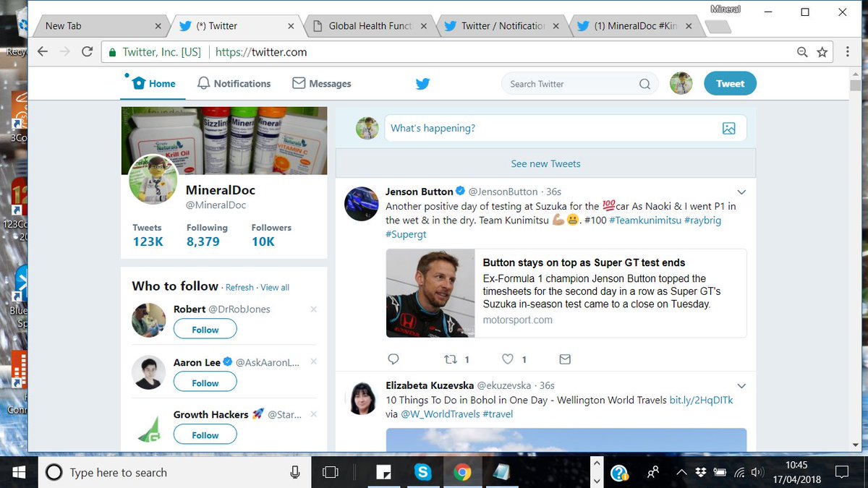The width and height of the screenshot is (868, 488).
Task: Click View all in Who to follow
Action: [x=275, y=288]
